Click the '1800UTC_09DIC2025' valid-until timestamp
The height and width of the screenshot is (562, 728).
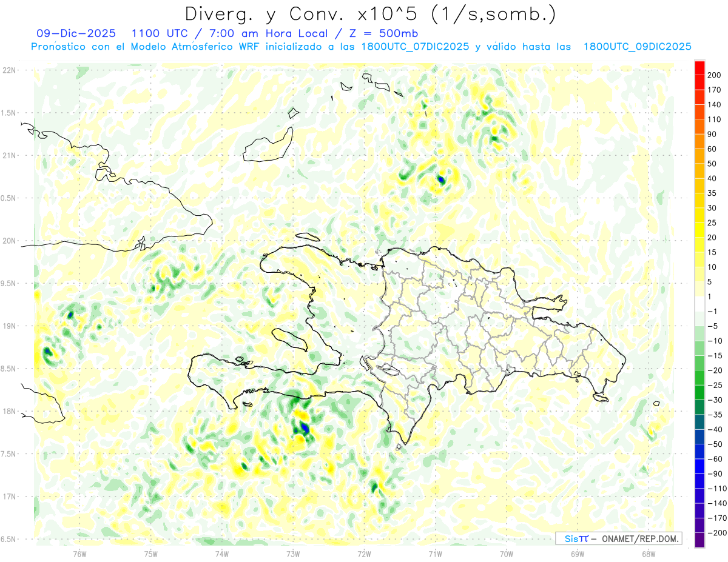[638, 47]
